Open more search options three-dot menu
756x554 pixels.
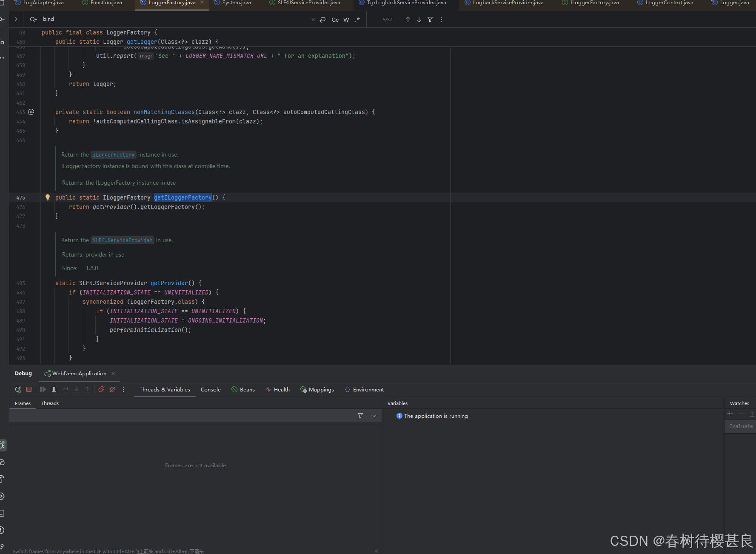tap(441, 20)
